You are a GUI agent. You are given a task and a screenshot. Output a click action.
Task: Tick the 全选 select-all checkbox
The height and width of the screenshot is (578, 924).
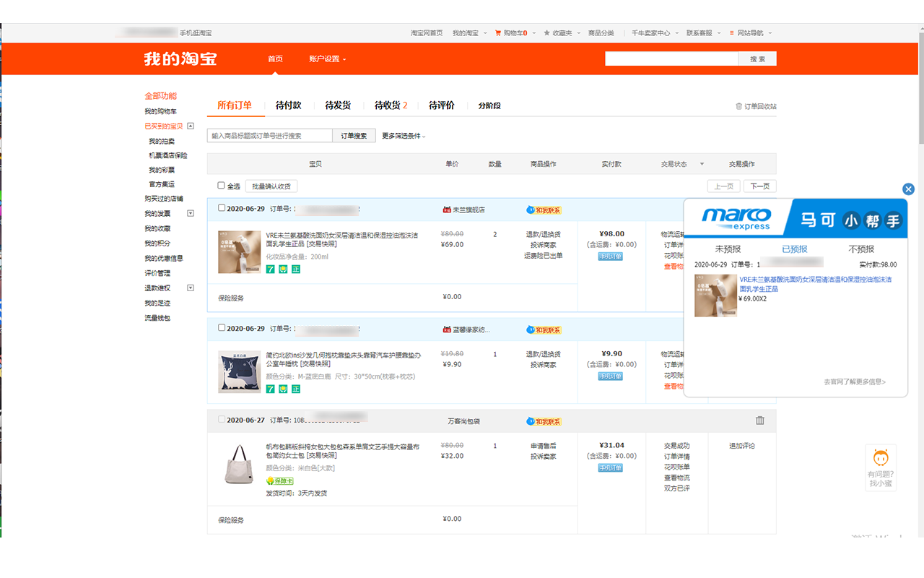pos(222,186)
